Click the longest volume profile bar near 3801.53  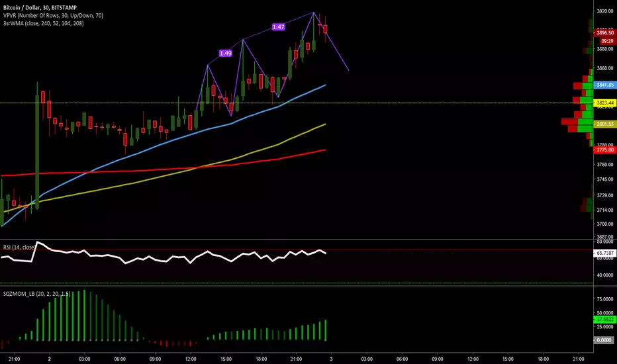pyautogui.click(x=577, y=122)
